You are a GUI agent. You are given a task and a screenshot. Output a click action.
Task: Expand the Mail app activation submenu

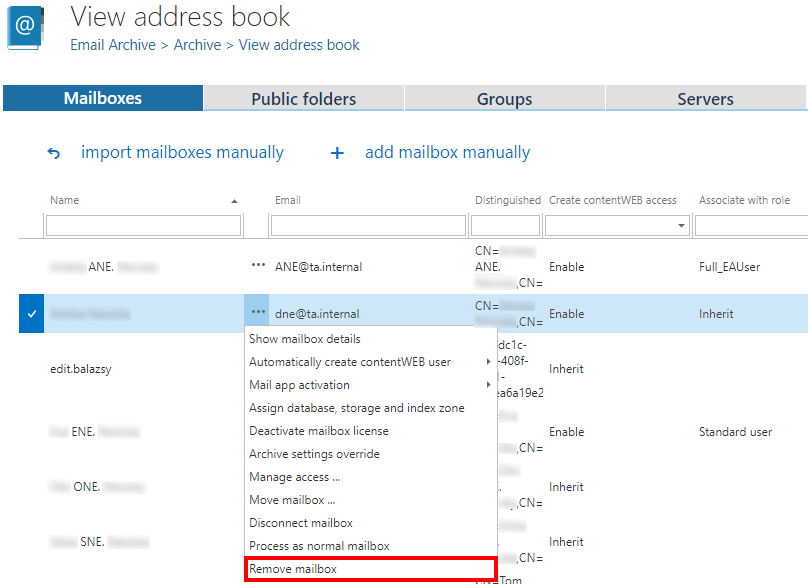(x=488, y=385)
